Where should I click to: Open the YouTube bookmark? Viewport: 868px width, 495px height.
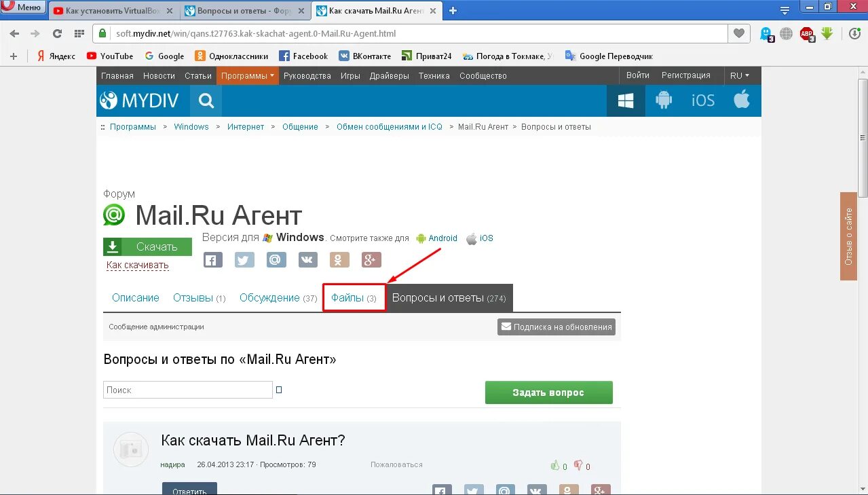pyautogui.click(x=110, y=56)
